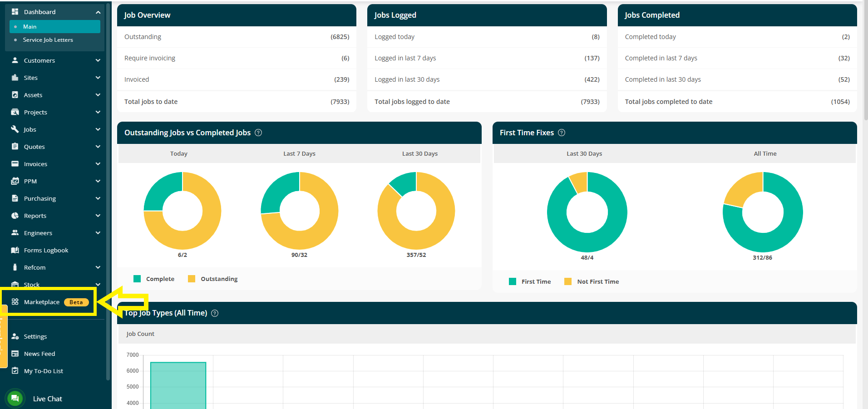Click the Invoices card icon
The image size is (868, 409).
tap(15, 164)
